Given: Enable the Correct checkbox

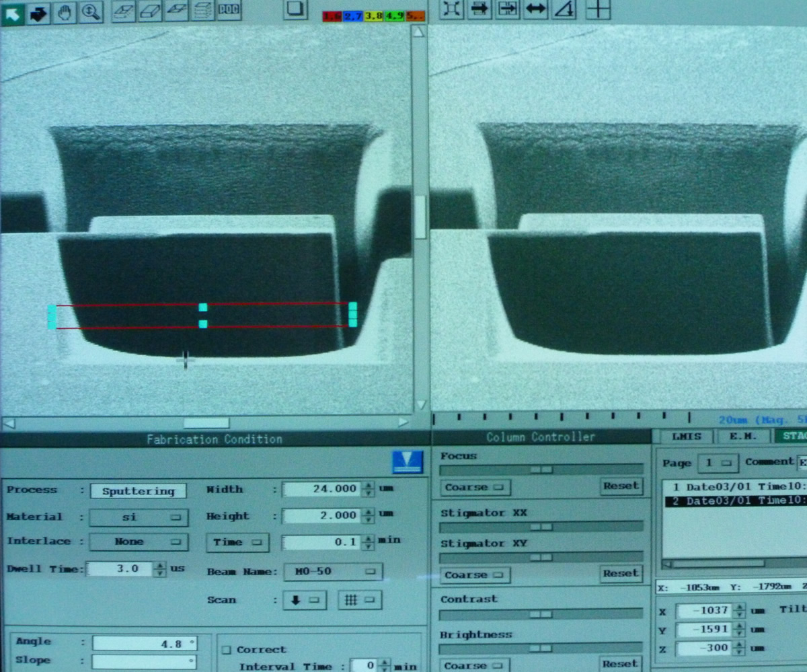Looking at the screenshot, I should point(227,650).
